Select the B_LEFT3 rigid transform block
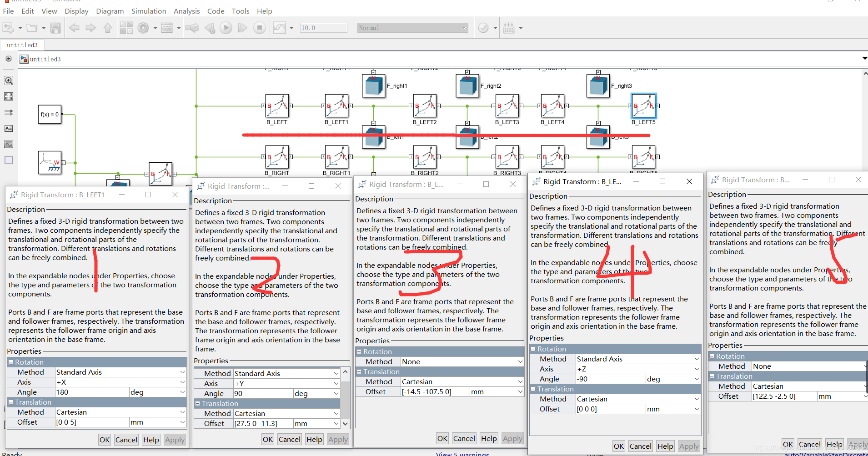Image resolution: width=868 pixels, height=456 pixels. [507, 106]
